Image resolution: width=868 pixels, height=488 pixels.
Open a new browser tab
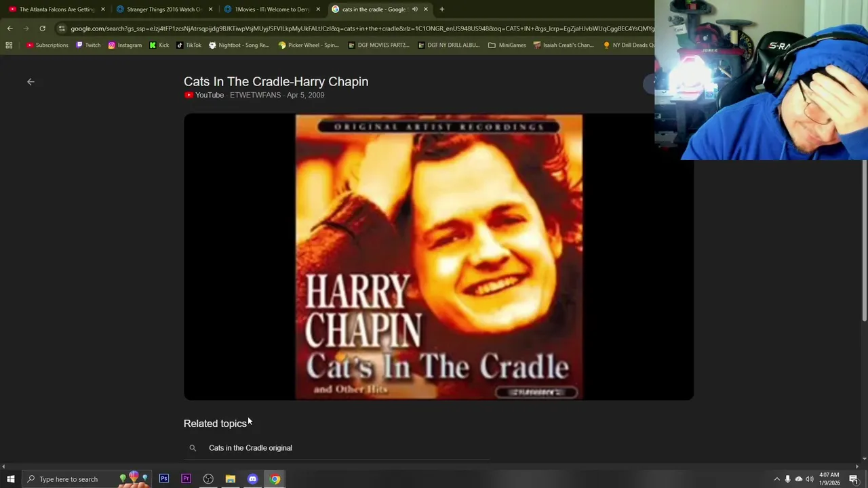click(442, 9)
